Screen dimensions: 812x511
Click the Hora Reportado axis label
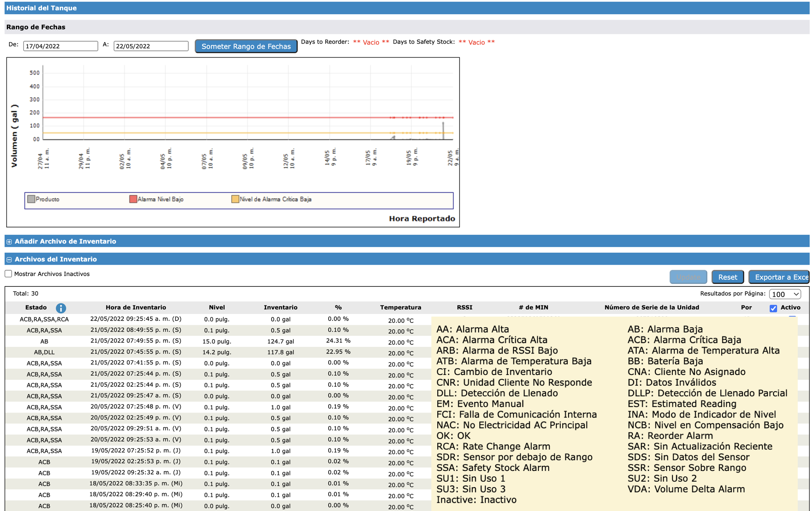[x=422, y=219]
